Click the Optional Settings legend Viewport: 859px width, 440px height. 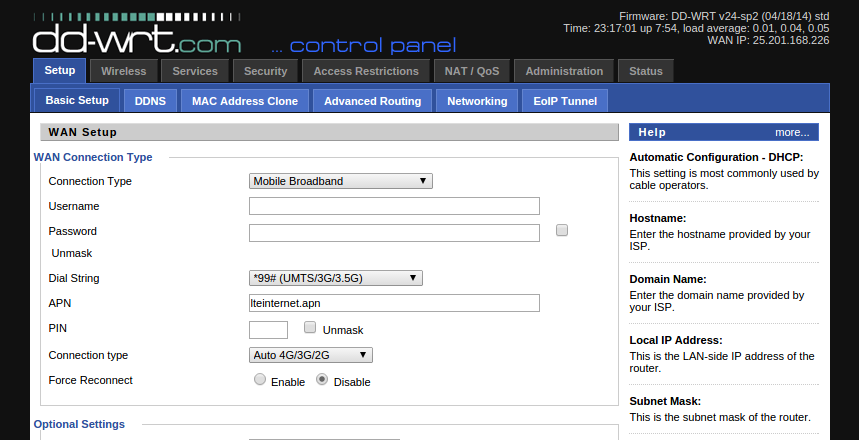[x=79, y=424]
